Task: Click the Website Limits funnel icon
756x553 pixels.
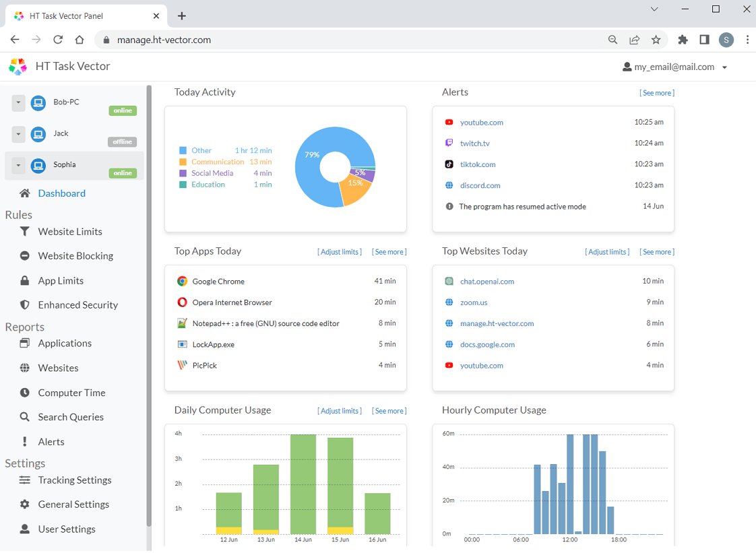Action: tap(25, 232)
